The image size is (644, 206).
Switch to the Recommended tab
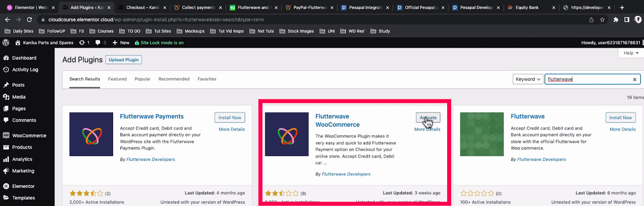[x=174, y=79]
